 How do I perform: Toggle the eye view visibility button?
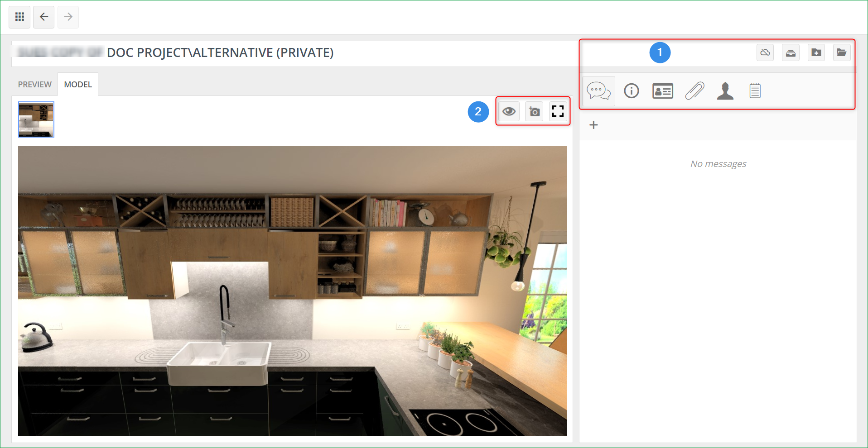[509, 111]
